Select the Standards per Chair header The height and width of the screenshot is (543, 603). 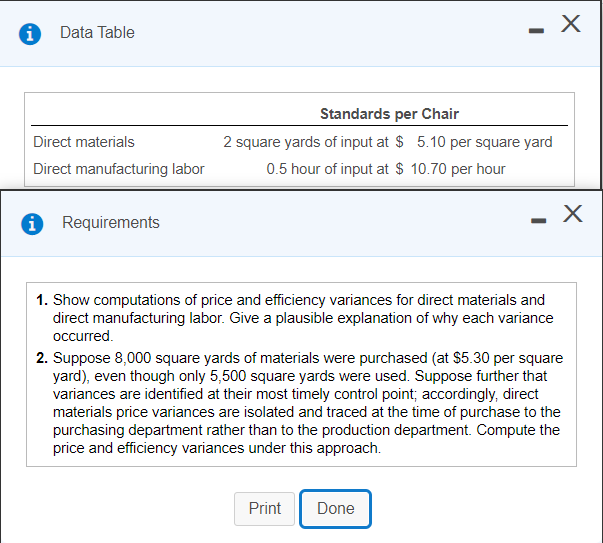click(x=389, y=114)
